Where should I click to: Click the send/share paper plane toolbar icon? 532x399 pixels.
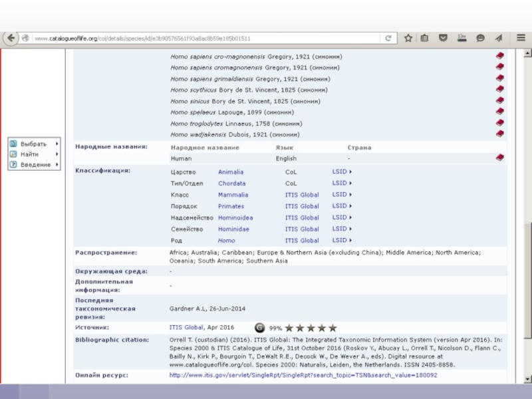pyautogui.click(x=498, y=39)
